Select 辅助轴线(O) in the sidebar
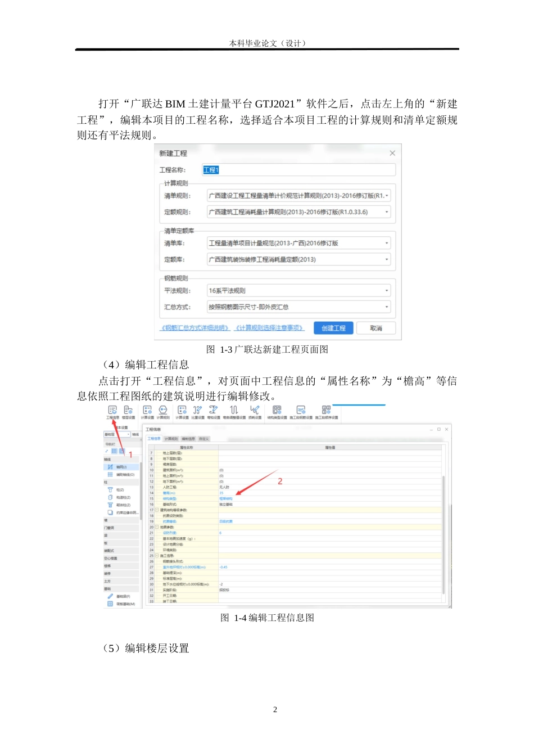Viewport: 534px width, 756px height. pyautogui.click(x=125, y=475)
